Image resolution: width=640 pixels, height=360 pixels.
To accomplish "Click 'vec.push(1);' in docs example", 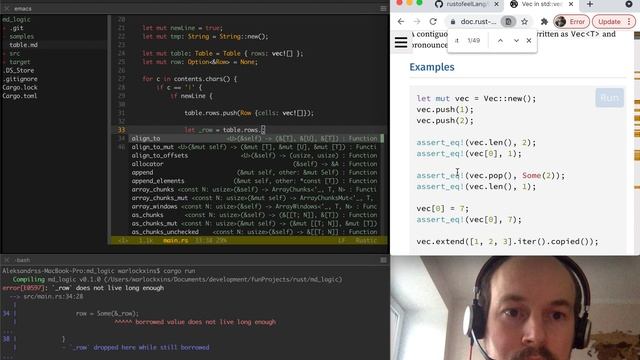I will [445, 109].
